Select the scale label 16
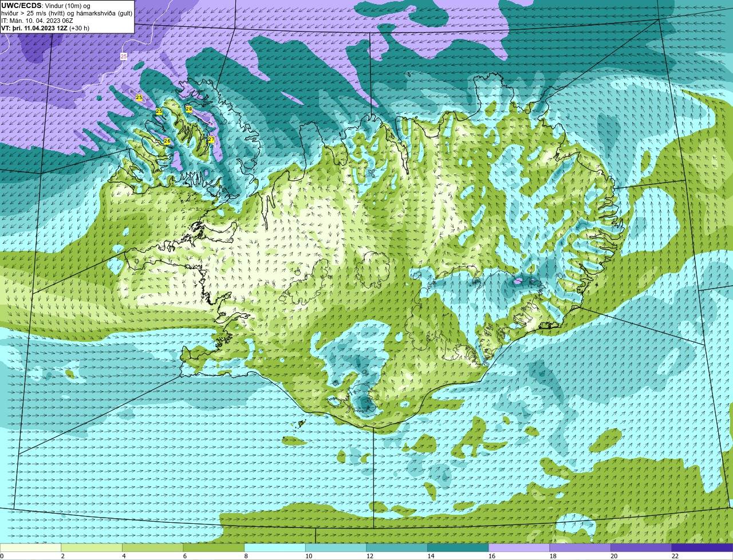Screen dimensions: 733x560 pos(492,556)
